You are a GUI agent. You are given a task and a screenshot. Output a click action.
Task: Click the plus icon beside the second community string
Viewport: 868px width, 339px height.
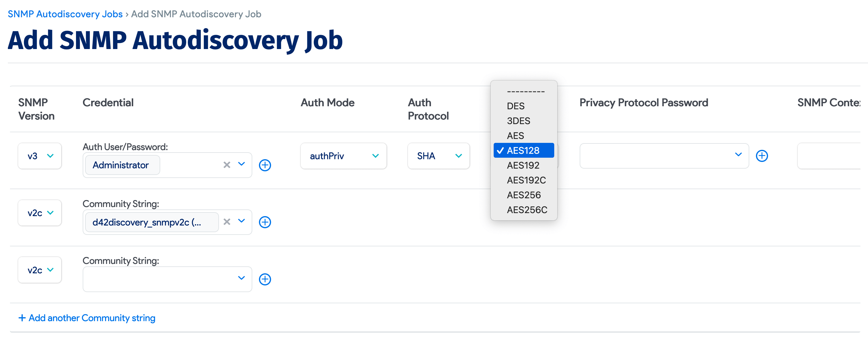coord(265,222)
